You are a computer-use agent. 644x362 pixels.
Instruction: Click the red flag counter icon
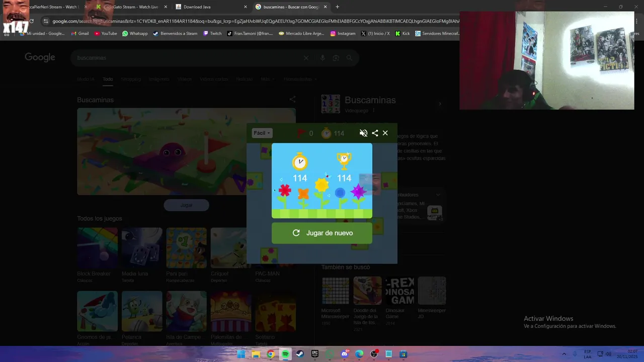tap(301, 133)
